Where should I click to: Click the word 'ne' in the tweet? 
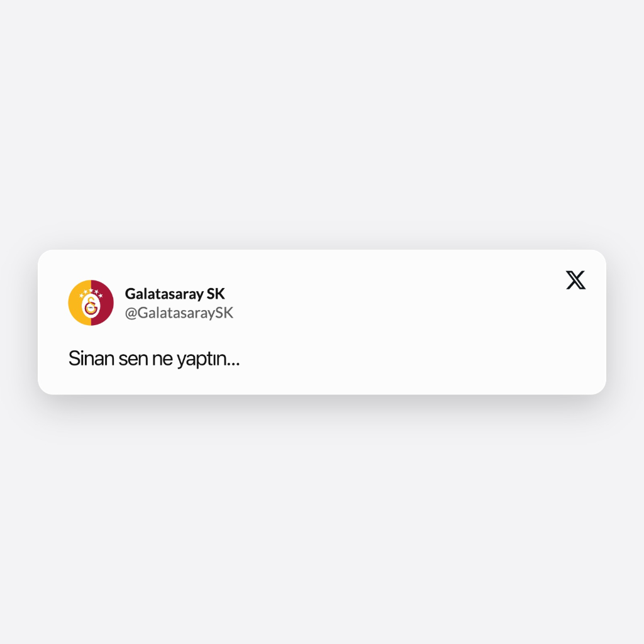(x=162, y=359)
